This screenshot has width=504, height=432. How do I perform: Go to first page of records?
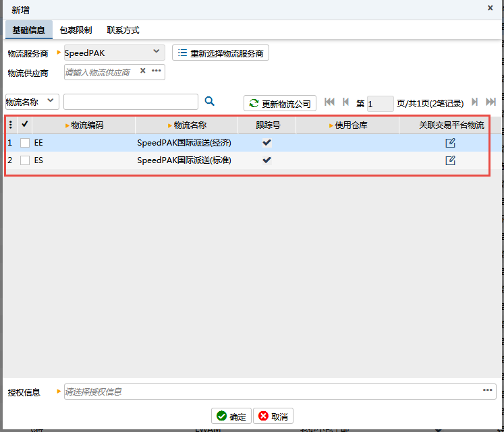(x=329, y=102)
